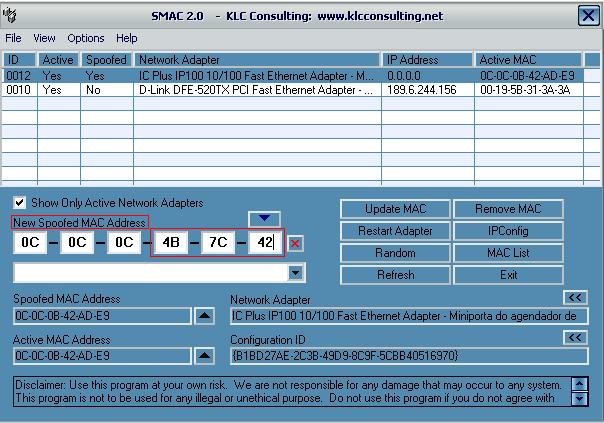
Task: Toggle Show Only Active Network Adapters checkbox
Action: pyautogui.click(x=19, y=202)
